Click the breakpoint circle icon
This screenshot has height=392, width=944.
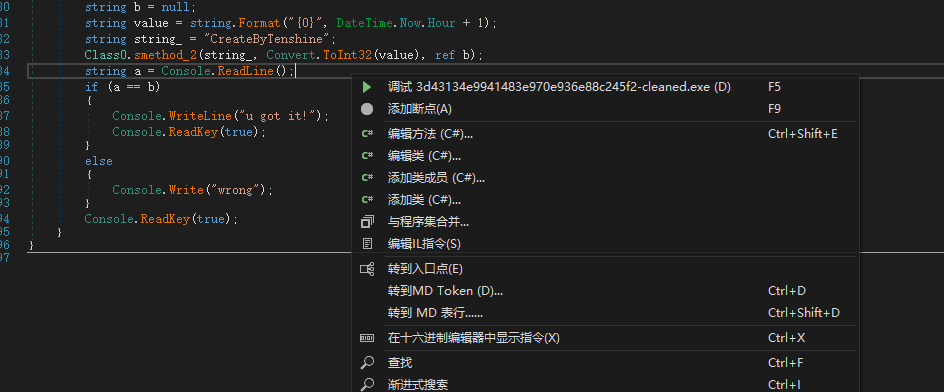pyautogui.click(x=367, y=109)
